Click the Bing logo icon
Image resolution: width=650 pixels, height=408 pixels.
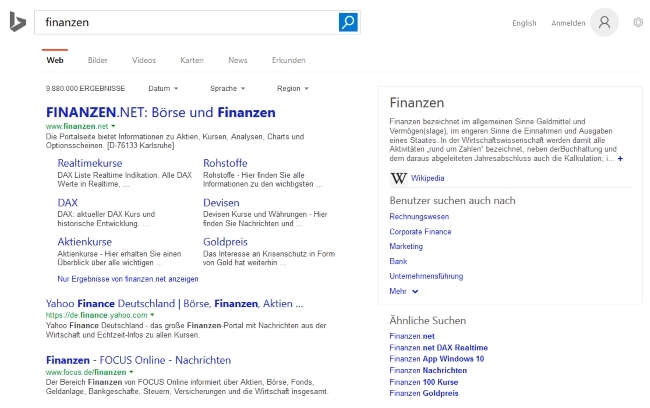18,22
